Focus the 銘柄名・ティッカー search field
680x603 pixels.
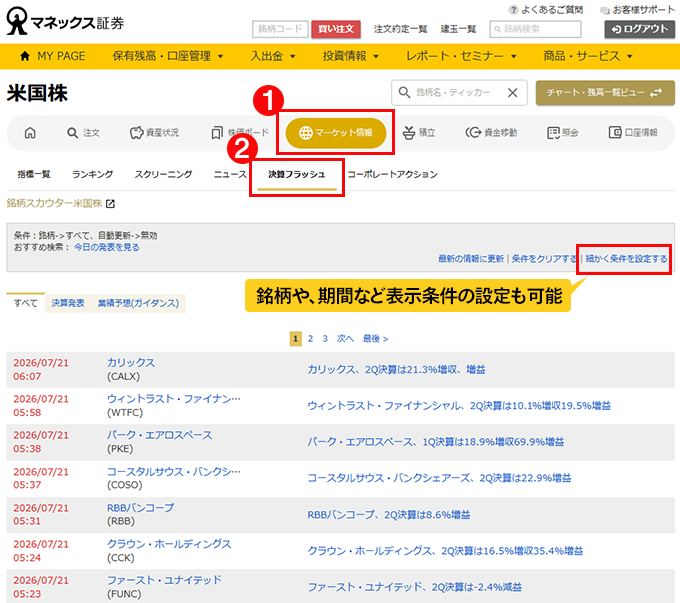point(459,92)
